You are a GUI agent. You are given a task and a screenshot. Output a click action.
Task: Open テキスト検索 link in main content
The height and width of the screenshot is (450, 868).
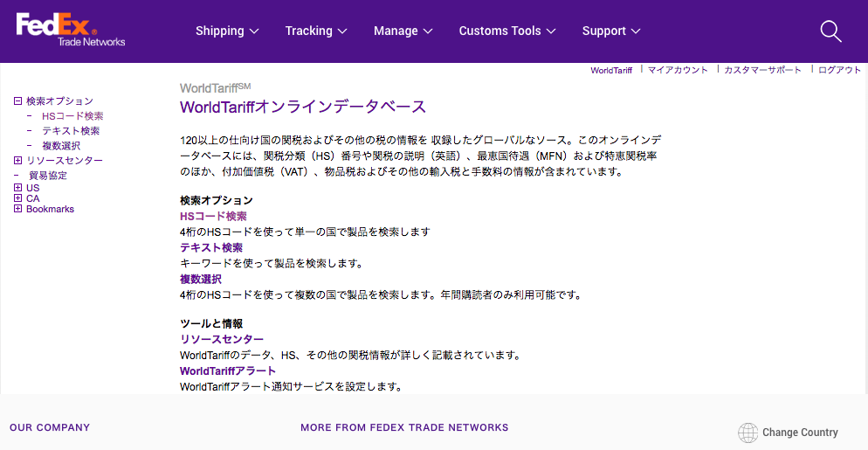[211, 248]
